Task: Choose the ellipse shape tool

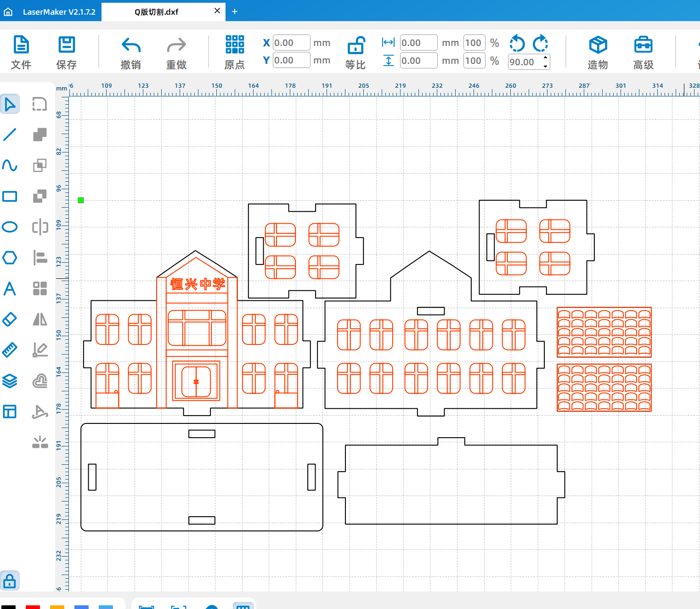Action: (10, 227)
